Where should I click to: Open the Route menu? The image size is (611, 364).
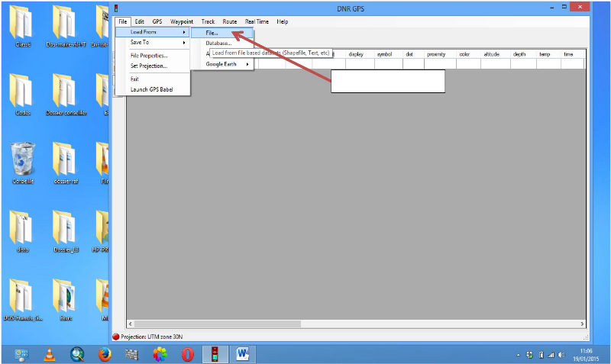230,21
